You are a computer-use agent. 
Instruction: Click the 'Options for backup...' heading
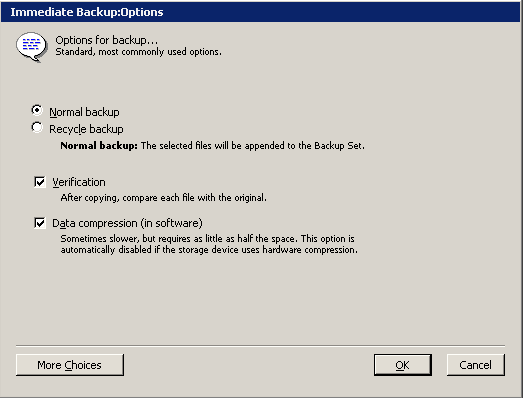pos(106,40)
